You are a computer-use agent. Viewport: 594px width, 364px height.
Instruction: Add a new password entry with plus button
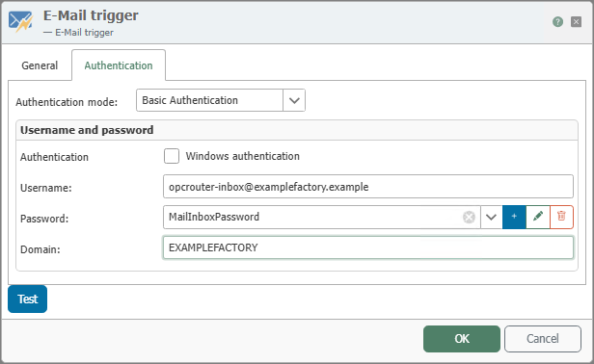514,218
